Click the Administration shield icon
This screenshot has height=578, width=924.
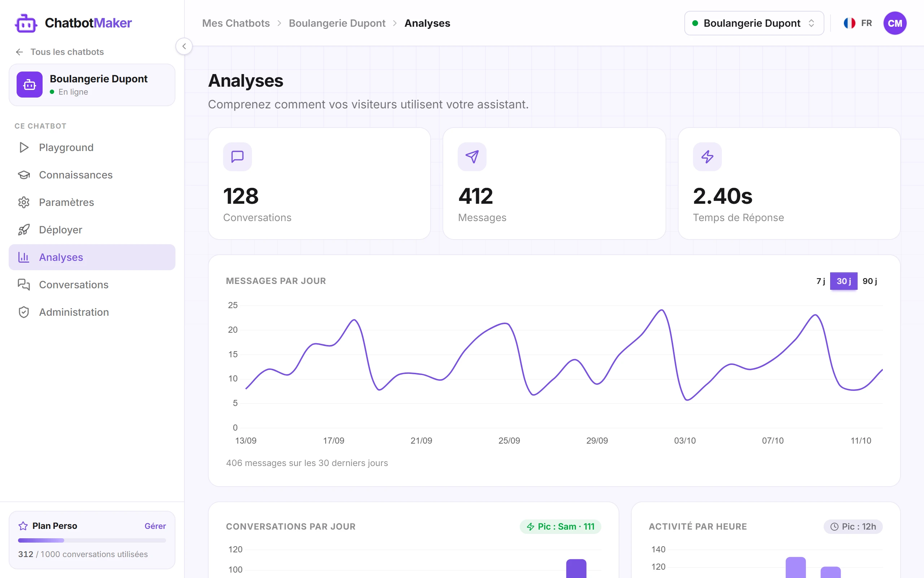pos(24,312)
